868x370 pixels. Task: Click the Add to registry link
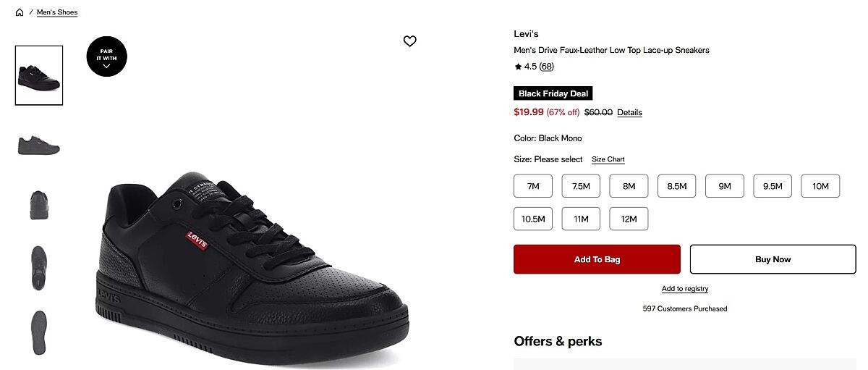click(684, 289)
